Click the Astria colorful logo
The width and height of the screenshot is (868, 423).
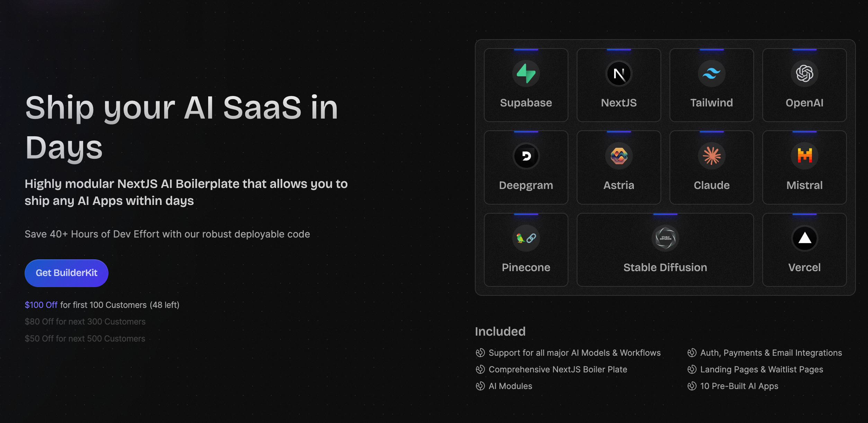(619, 156)
